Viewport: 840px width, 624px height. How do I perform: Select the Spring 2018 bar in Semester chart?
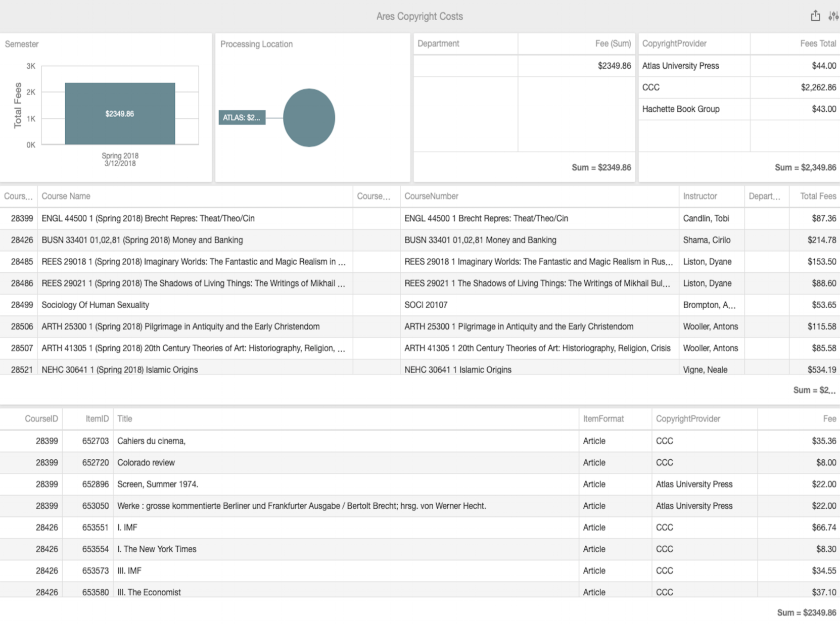[120, 113]
